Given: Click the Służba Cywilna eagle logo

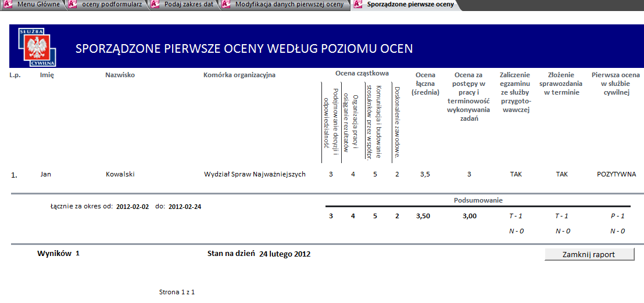Looking at the screenshot, I should click(x=37, y=48).
